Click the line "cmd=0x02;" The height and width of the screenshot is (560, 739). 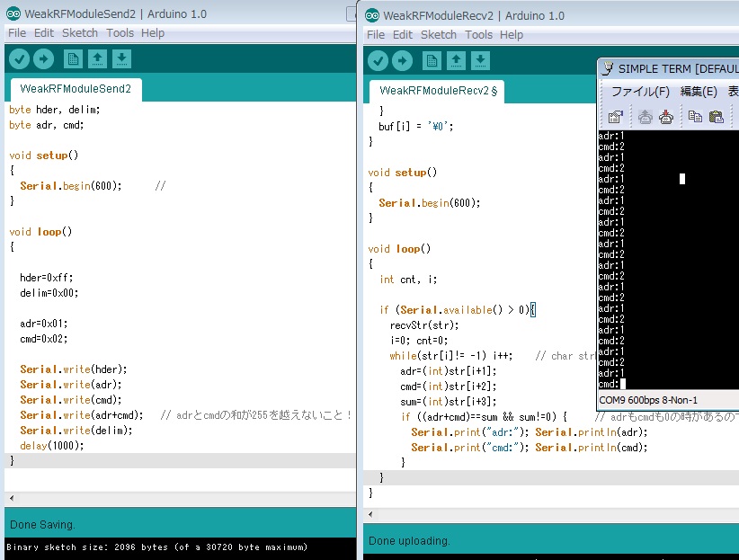(x=44, y=339)
